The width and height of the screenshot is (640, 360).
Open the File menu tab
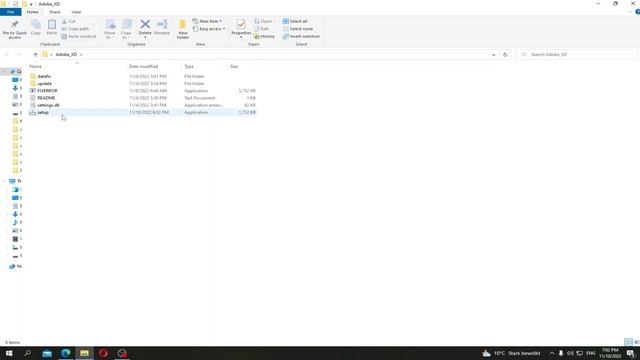click(x=11, y=12)
